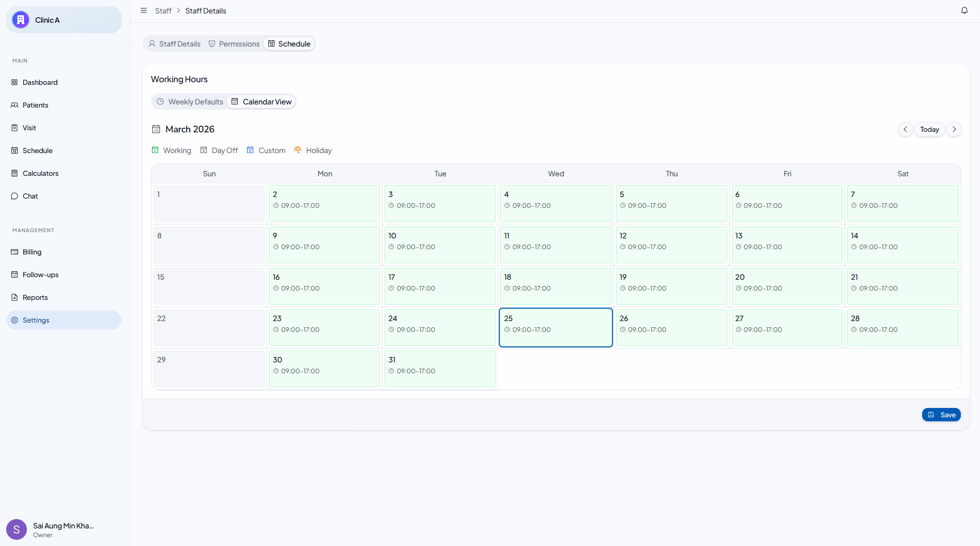Click the Working legend label
Screen dimensions: 980x546
(x=177, y=150)
